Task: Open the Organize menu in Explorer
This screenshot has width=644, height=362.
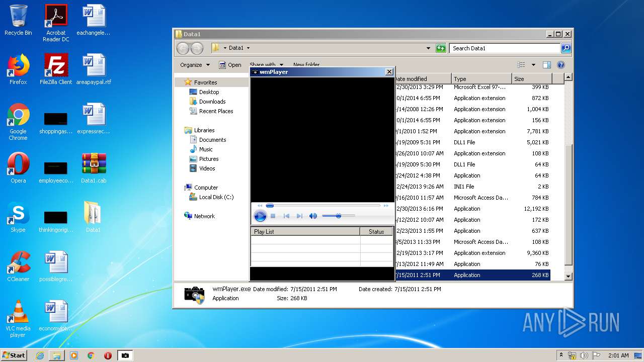Action: 195,65
